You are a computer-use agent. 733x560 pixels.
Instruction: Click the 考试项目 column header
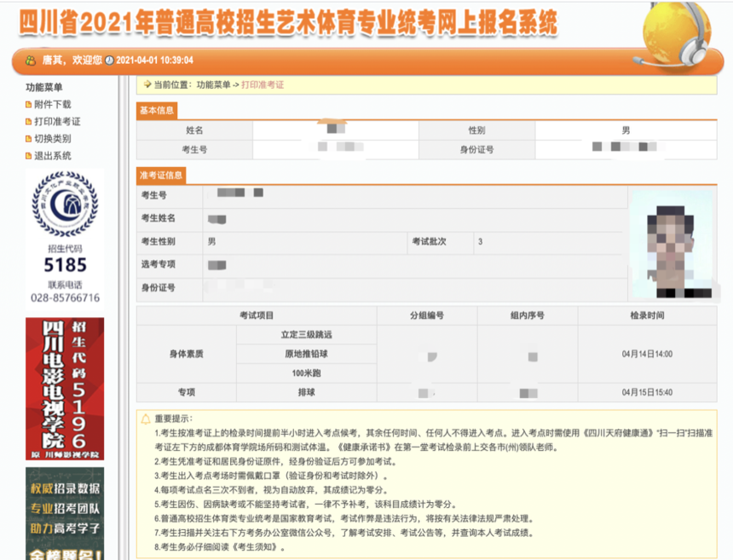tap(257, 315)
